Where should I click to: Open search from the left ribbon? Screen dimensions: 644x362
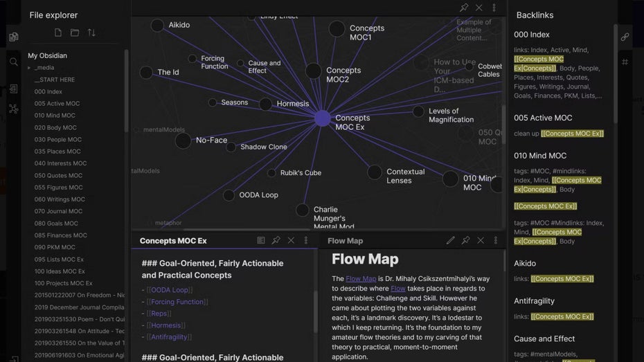click(x=13, y=62)
